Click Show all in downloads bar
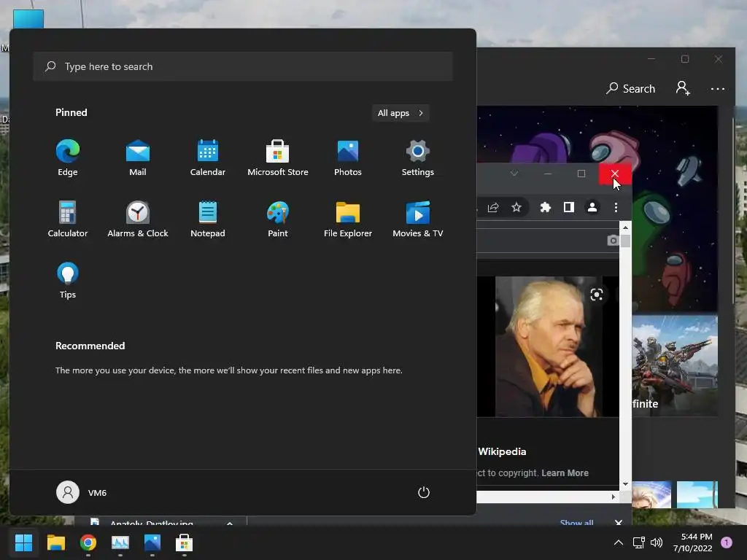The width and height of the screenshot is (747, 560). click(576, 522)
